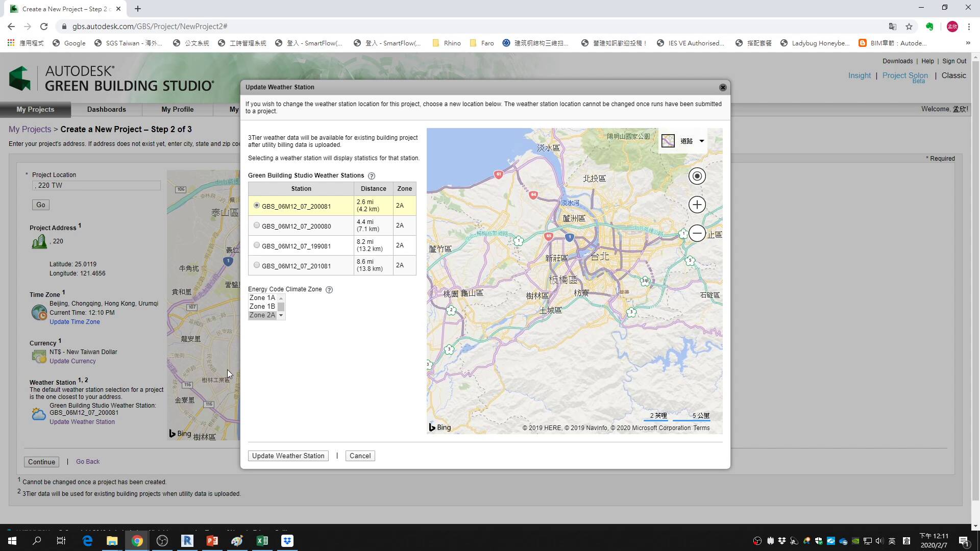The image size is (980, 551).
Task: Click the currency money icon
Action: click(39, 357)
